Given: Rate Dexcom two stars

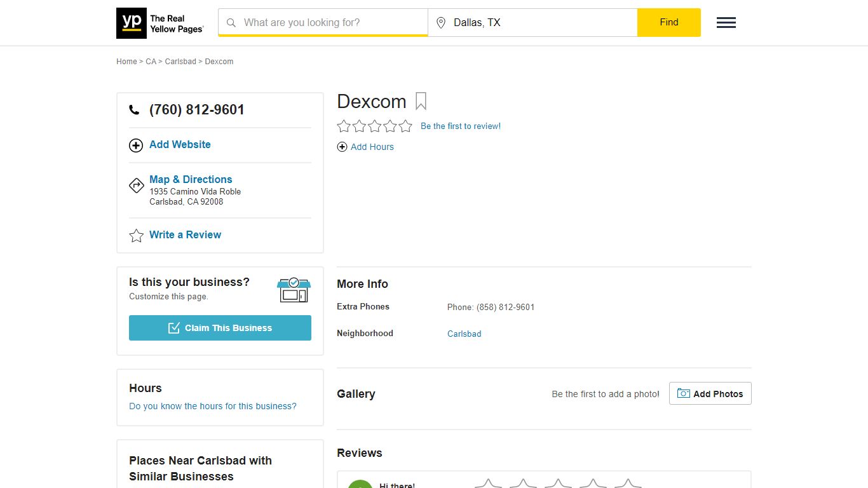Looking at the screenshot, I should [359, 126].
